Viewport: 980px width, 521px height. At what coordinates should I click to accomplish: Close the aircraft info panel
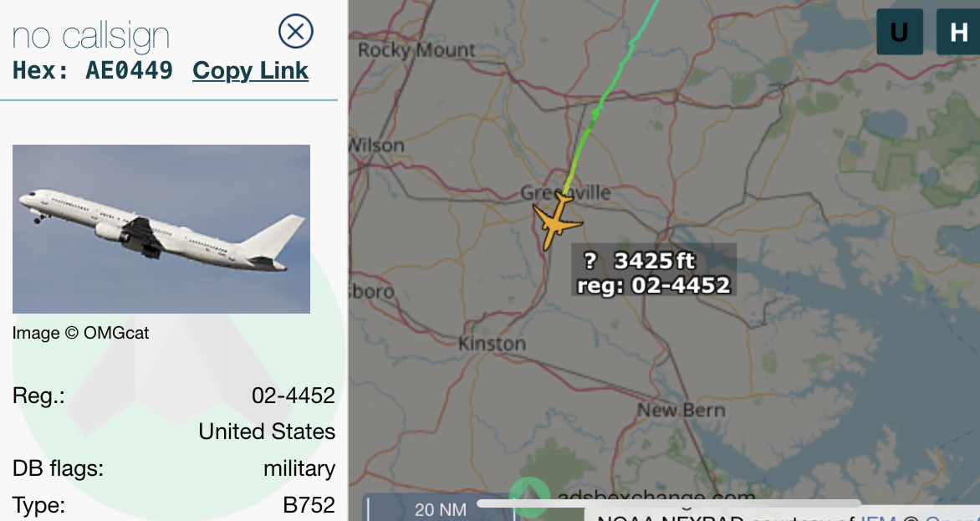(x=296, y=31)
